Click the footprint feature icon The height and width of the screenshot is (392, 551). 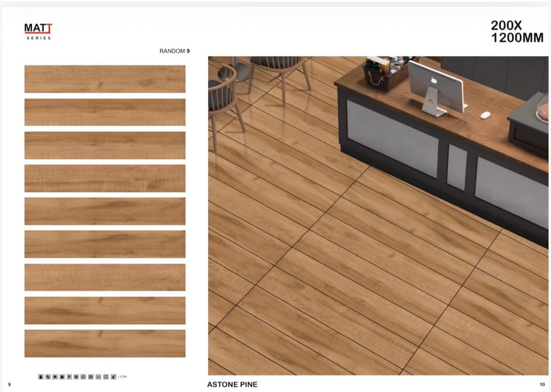48,377
